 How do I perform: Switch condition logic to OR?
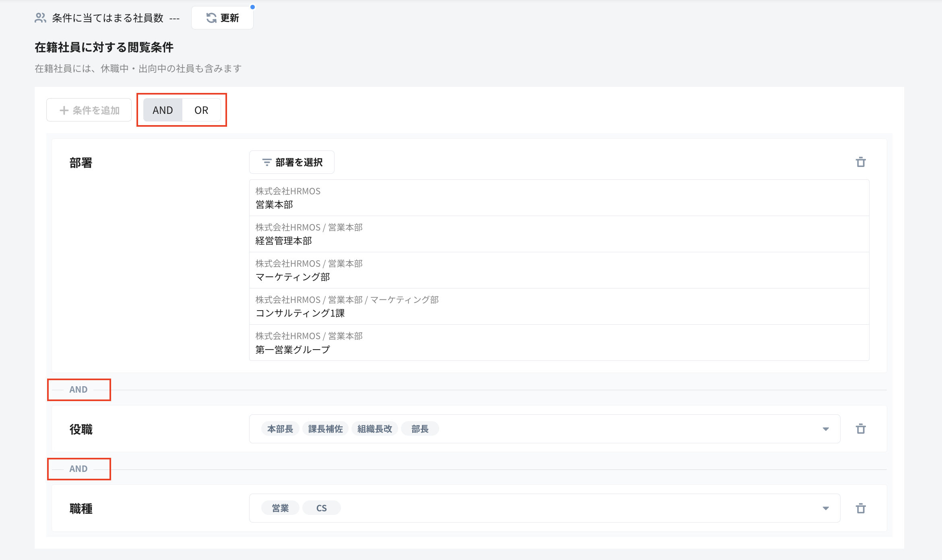[201, 110]
